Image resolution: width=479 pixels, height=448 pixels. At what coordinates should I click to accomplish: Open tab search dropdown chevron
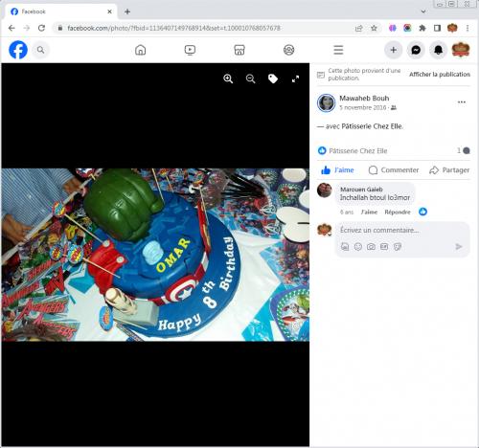(x=423, y=11)
